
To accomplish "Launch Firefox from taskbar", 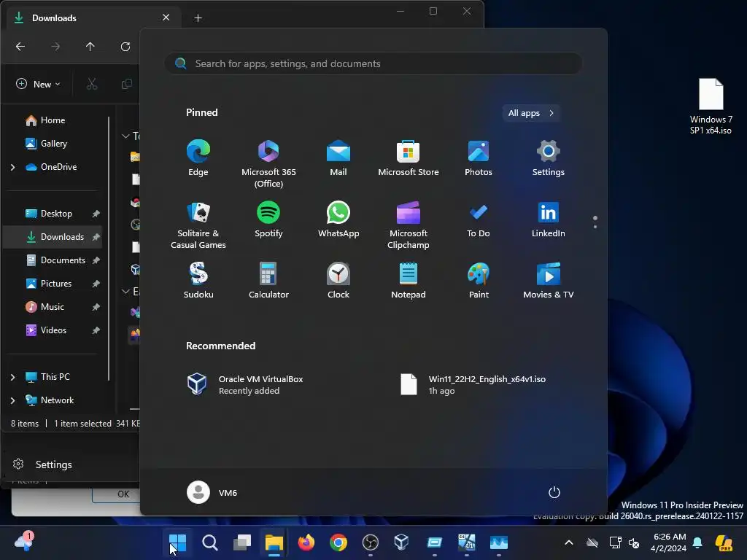I will pos(306,542).
